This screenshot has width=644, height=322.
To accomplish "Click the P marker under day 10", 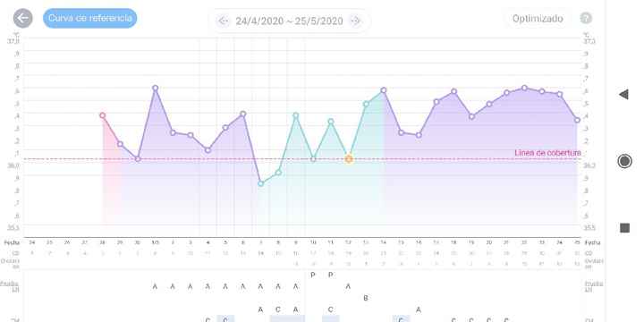I will (x=313, y=275).
